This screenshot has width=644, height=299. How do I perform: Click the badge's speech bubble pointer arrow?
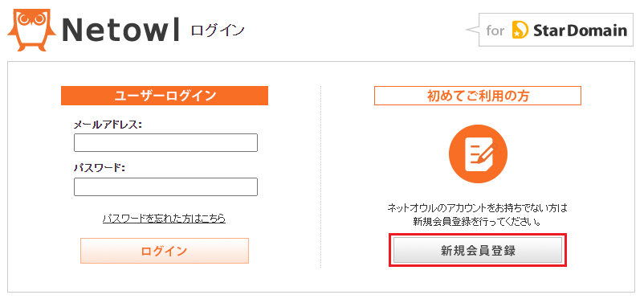click(472, 30)
